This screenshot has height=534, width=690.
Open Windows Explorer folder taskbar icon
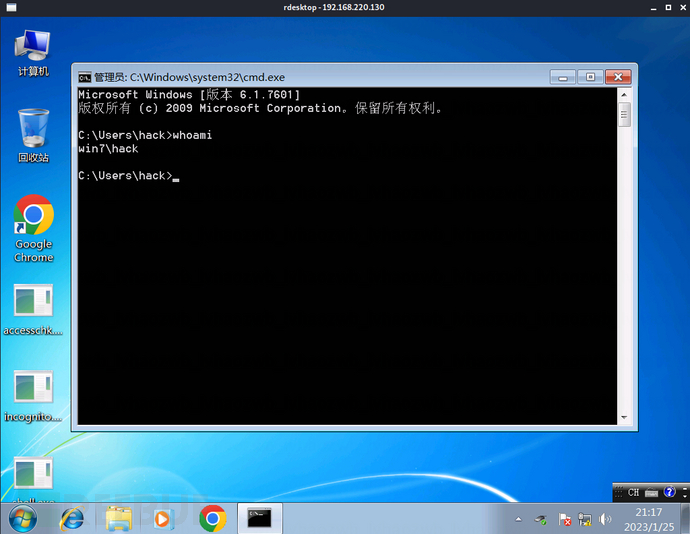[x=119, y=519]
